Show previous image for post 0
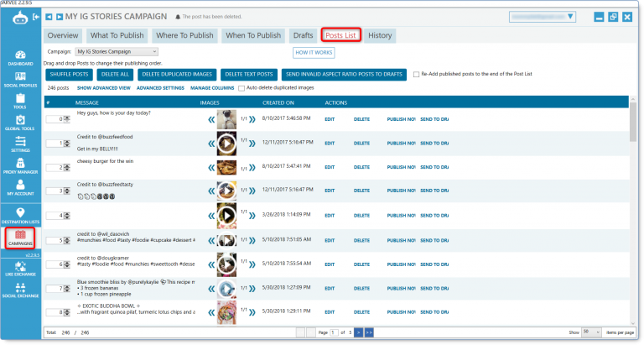This screenshot has width=644, height=345. 211,120
